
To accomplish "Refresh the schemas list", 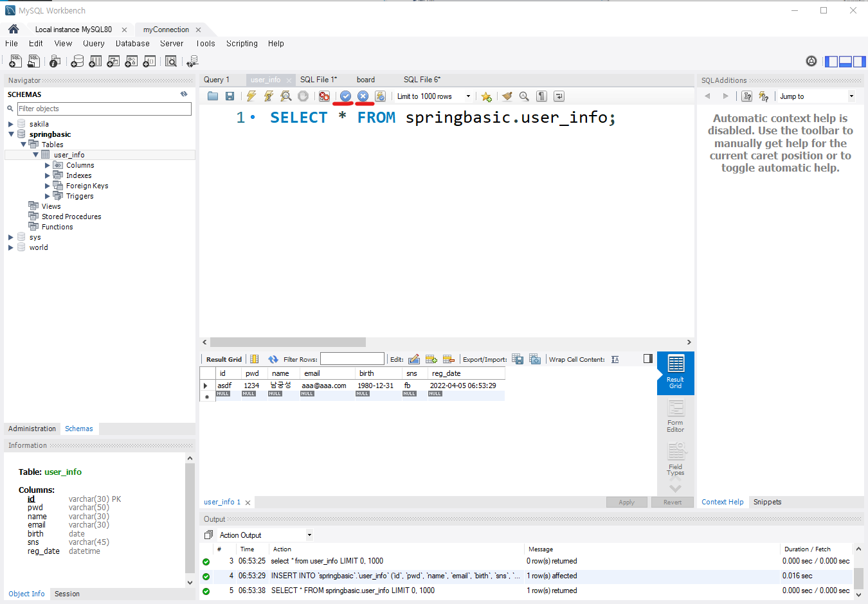I will coord(184,94).
